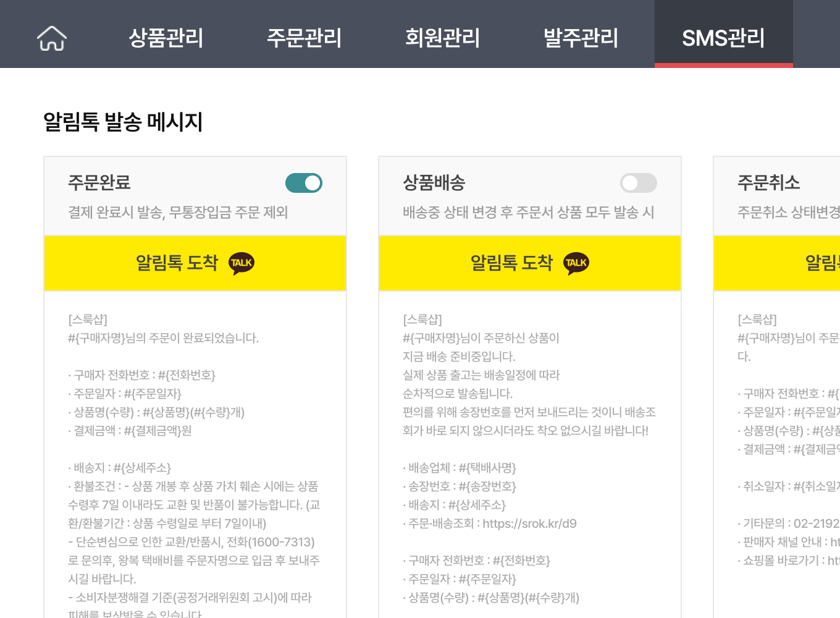Turn off the order completion alert switch
Image resolution: width=840 pixels, height=618 pixels.
(x=303, y=183)
